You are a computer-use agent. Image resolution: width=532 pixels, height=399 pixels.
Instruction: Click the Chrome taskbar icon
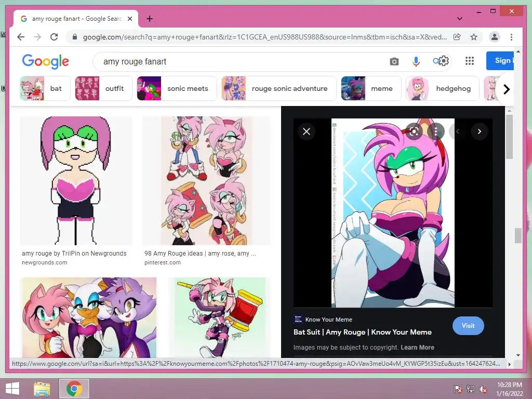[x=74, y=389]
